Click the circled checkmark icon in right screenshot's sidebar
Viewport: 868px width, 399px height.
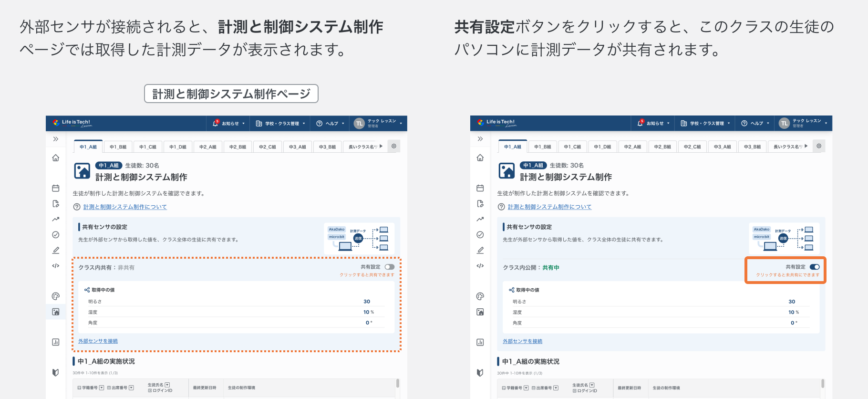click(x=480, y=235)
